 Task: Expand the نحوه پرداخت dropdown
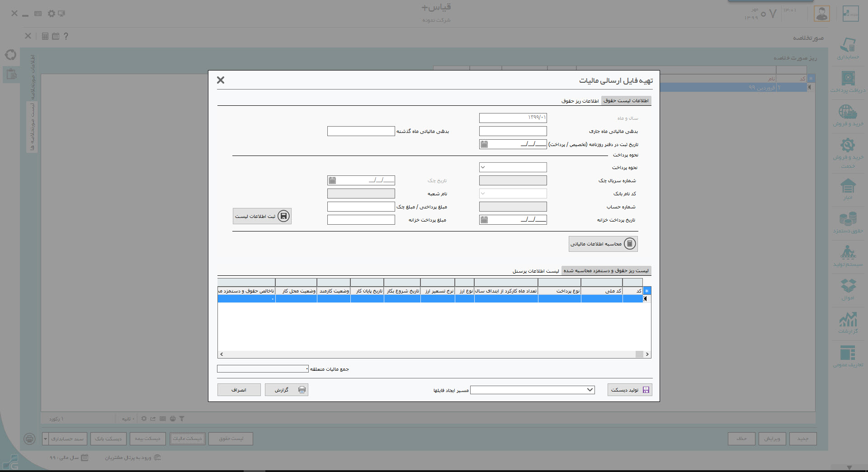(483, 167)
